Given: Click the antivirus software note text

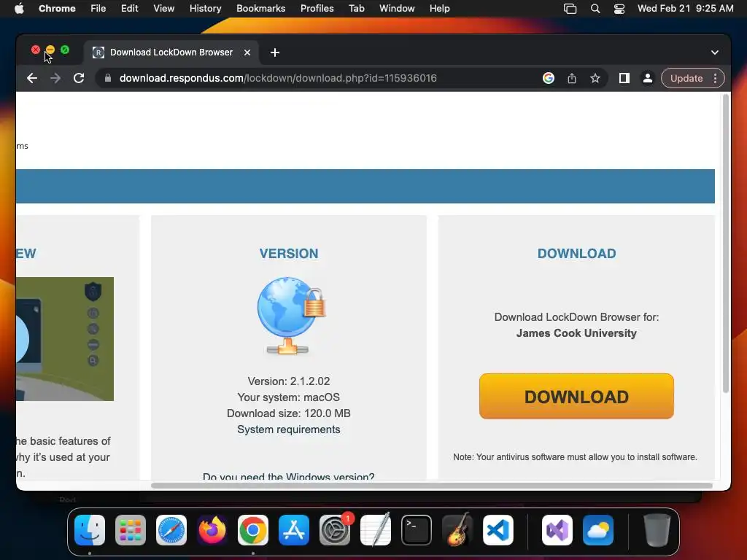Looking at the screenshot, I should [x=575, y=456].
